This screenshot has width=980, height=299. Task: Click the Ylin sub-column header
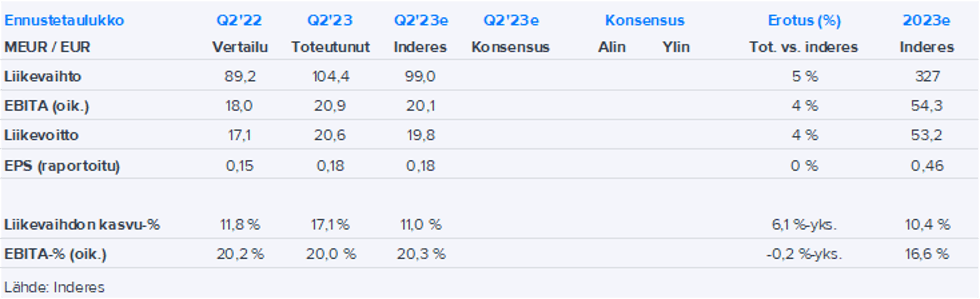coord(676,47)
